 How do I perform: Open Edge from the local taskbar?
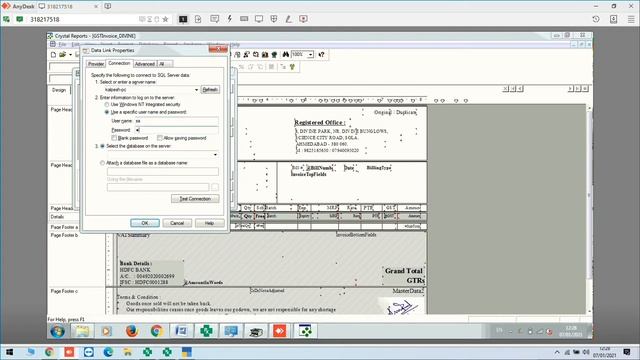pos(108,352)
